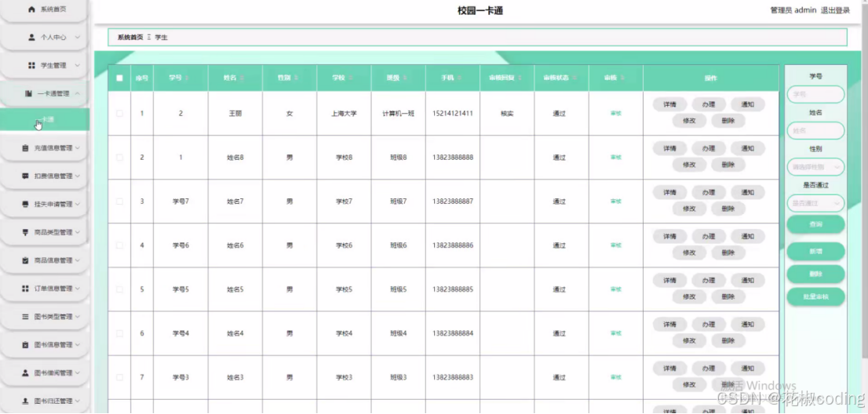Click 管理员 admin in the header
The width and height of the screenshot is (868, 414).
click(793, 10)
